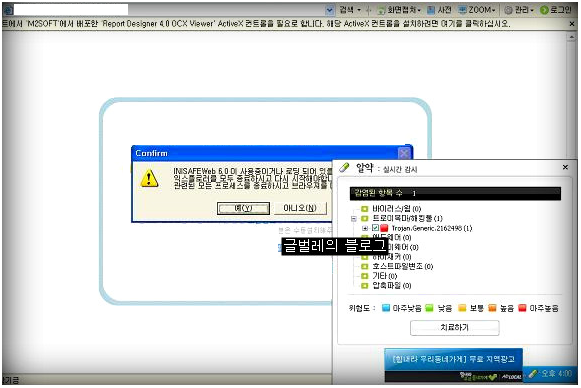Select the 애드웨어 (0) tree row
The image size is (581, 388).
click(391, 238)
